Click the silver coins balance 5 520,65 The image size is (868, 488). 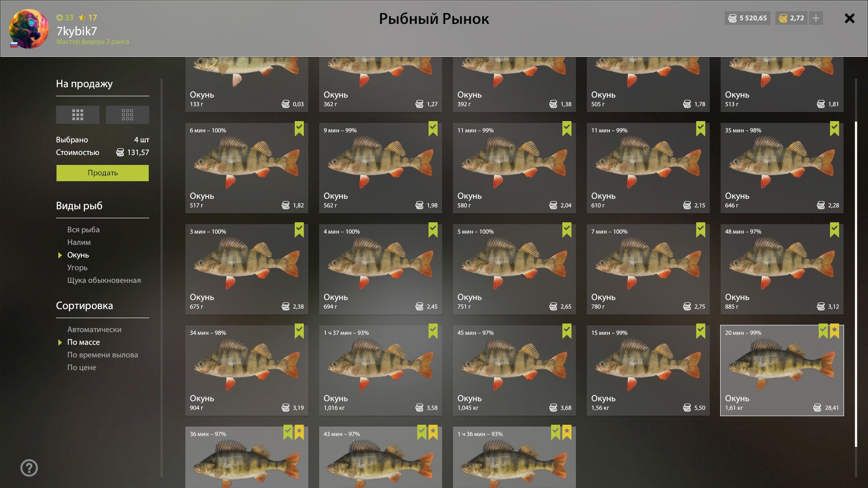coord(747,18)
